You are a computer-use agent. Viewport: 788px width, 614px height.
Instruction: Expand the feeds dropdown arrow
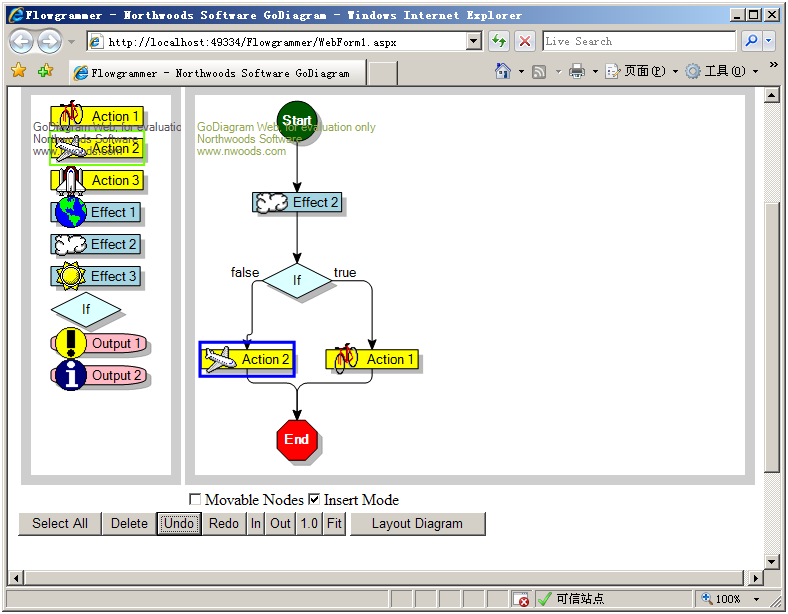[558, 72]
